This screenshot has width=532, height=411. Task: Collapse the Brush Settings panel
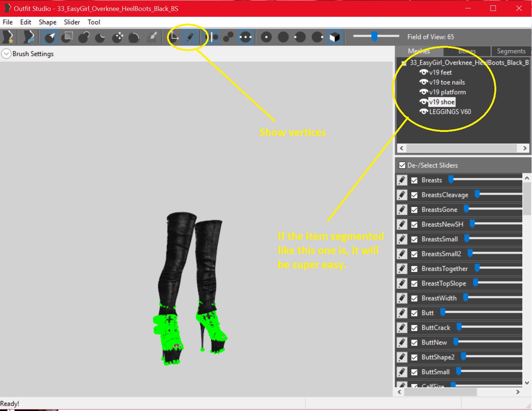pyautogui.click(x=6, y=53)
